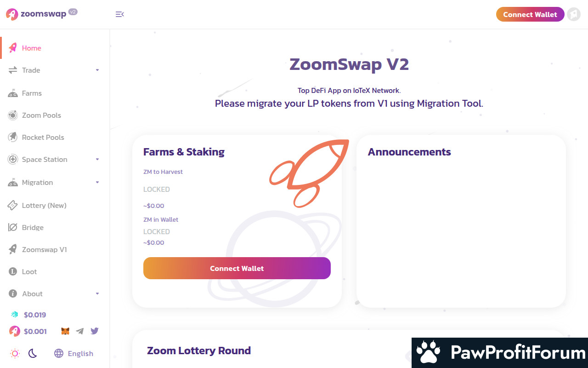Image resolution: width=588 pixels, height=368 pixels.
Task: Expand the About section arrow
Action: pyautogui.click(x=97, y=293)
